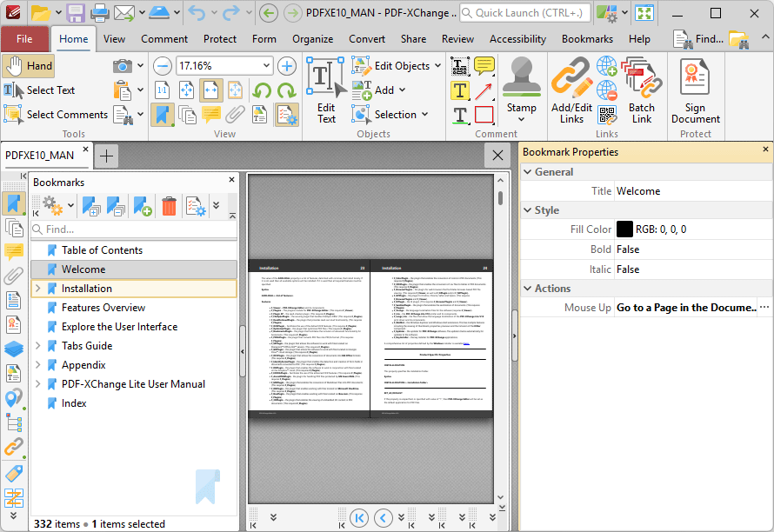Screen dimensions: 774x532
Task: Click the zoom out minus button
Action: pos(162,66)
